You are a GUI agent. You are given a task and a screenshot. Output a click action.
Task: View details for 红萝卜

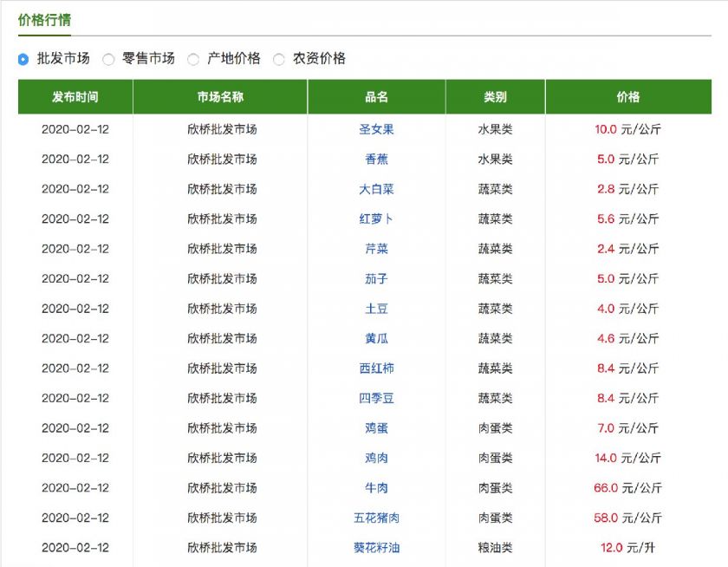tap(376, 219)
